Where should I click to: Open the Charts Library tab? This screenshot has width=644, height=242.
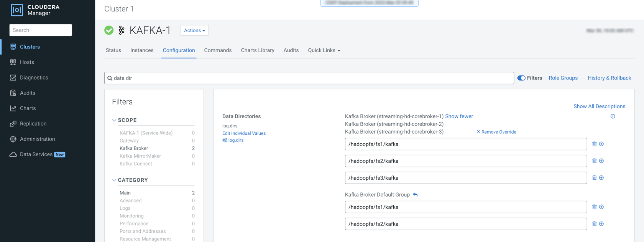click(258, 50)
